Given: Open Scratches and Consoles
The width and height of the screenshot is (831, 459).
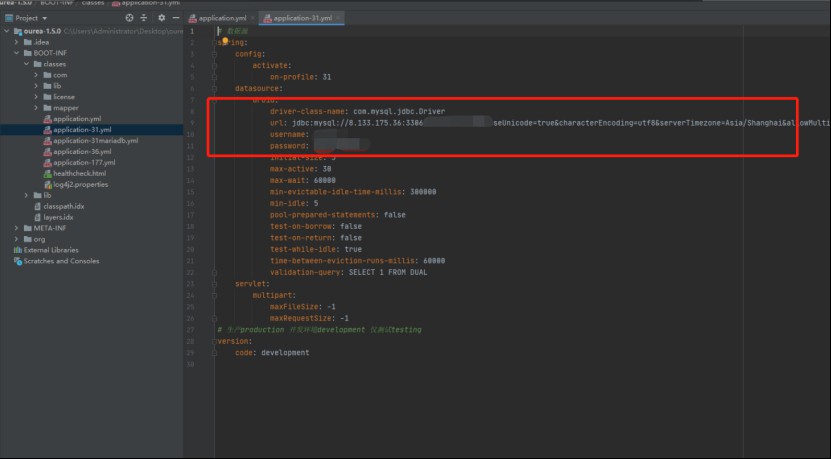Looking at the screenshot, I should (61, 261).
